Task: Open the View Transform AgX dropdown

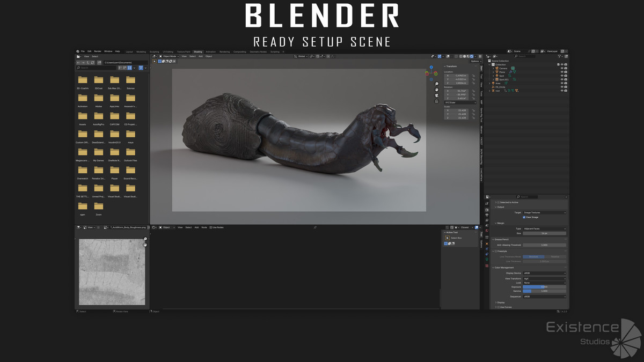Action: pyautogui.click(x=544, y=279)
